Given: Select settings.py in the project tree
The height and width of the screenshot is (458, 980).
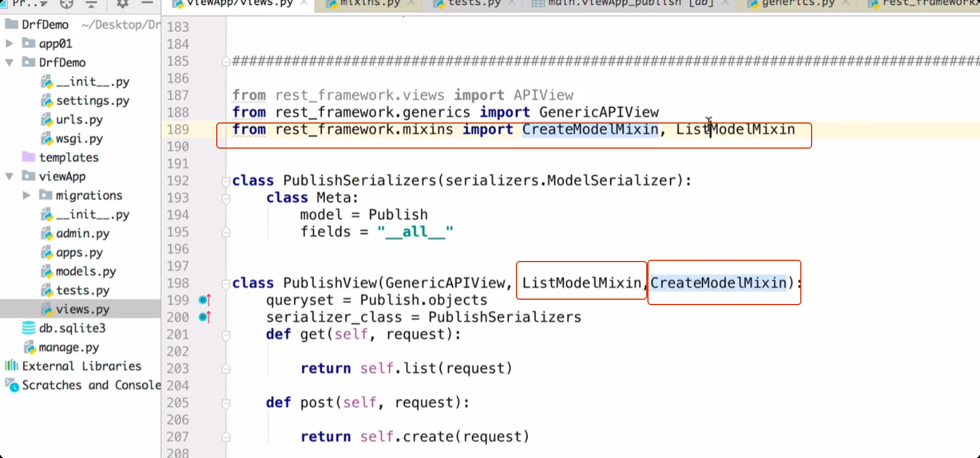Looking at the screenshot, I should tap(93, 100).
